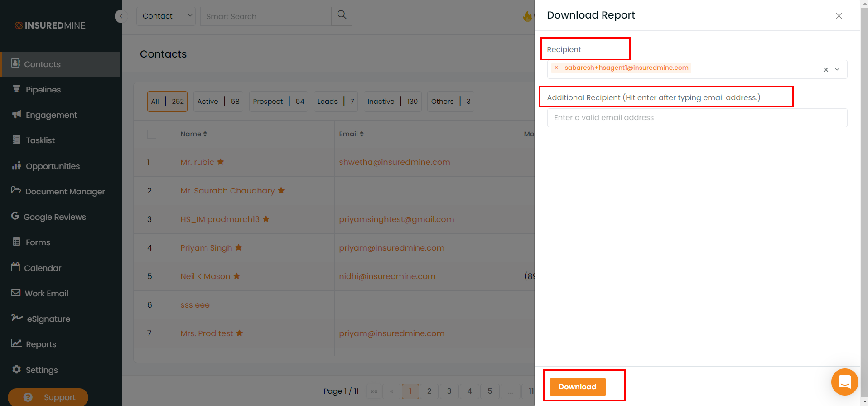This screenshot has width=868, height=406.
Task: Click star next to Neil K Mason
Action: [236, 276]
